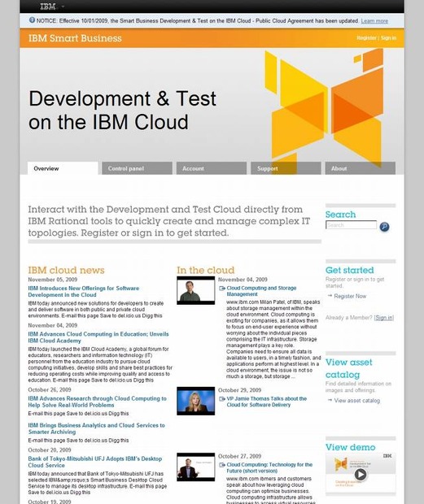Switch to the Control panel tab

137,168
